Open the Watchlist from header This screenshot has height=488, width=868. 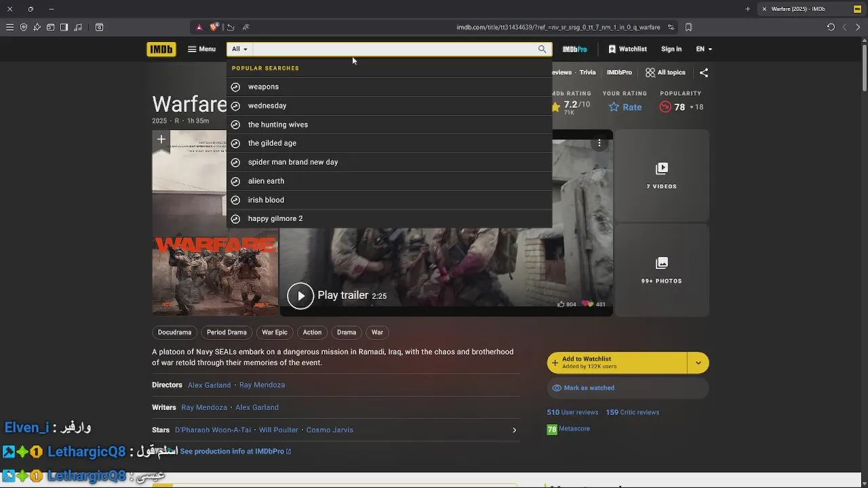(x=627, y=49)
